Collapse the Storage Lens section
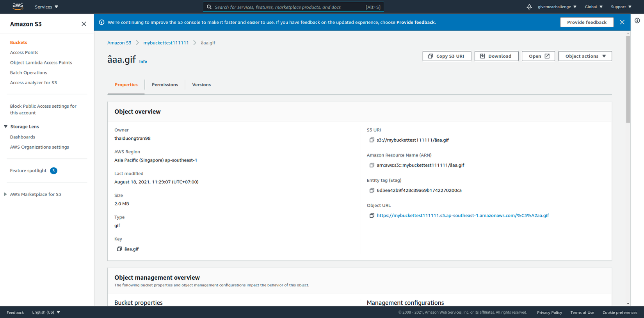644x318 pixels. (6, 127)
